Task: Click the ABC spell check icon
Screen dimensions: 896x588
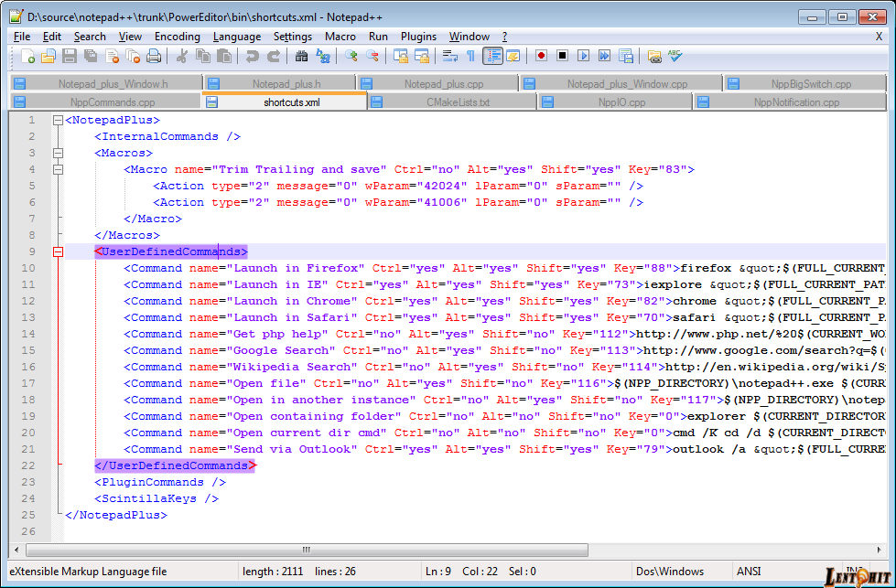Action: (675, 56)
